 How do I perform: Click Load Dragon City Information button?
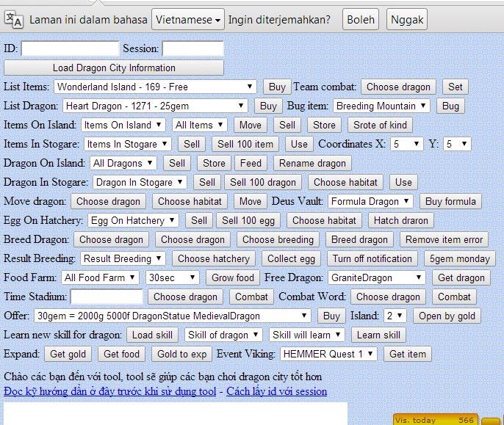pyautogui.click(x=114, y=68)
